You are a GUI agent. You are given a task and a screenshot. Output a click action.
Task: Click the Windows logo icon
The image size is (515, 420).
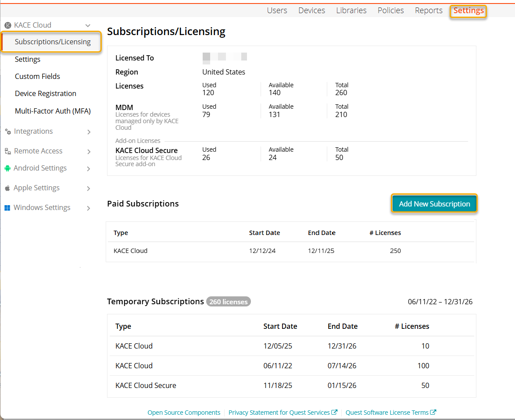pos(7,208)
